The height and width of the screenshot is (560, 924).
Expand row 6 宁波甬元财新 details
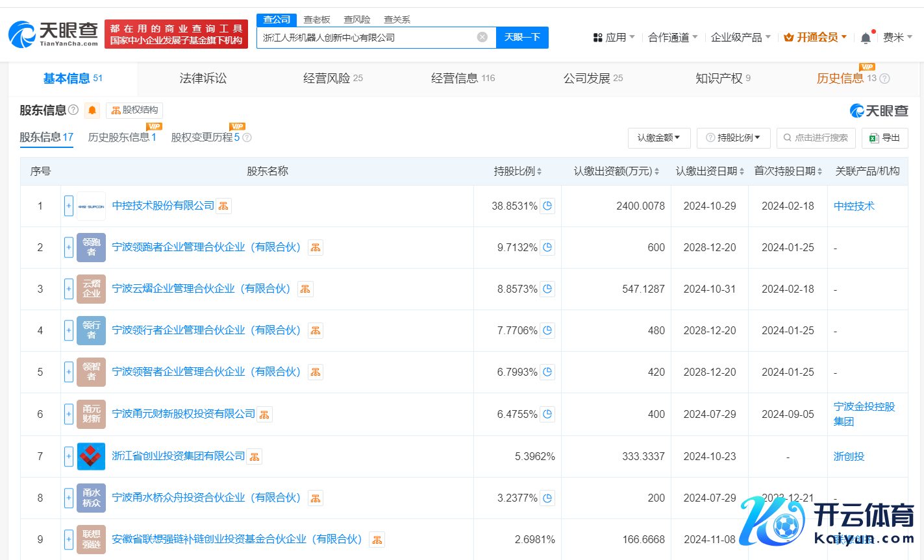tap(69, 414)
